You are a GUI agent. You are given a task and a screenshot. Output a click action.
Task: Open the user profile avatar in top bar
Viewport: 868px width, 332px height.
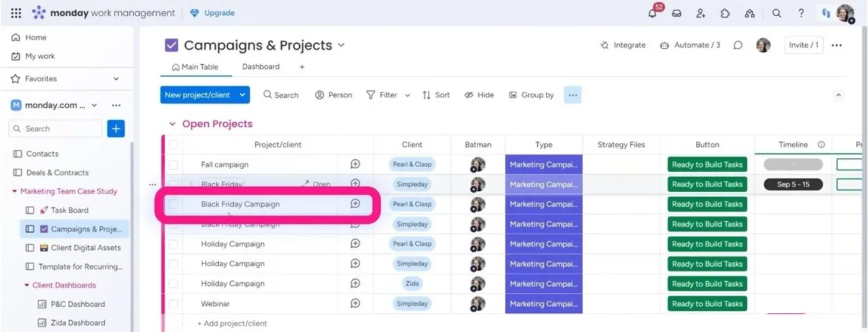pos(846,13)
